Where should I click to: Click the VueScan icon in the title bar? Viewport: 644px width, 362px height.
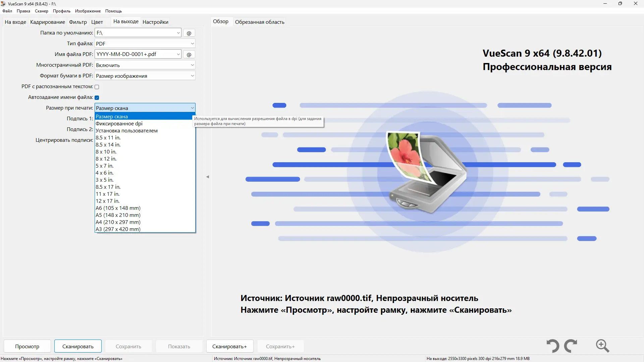point(3,4)
